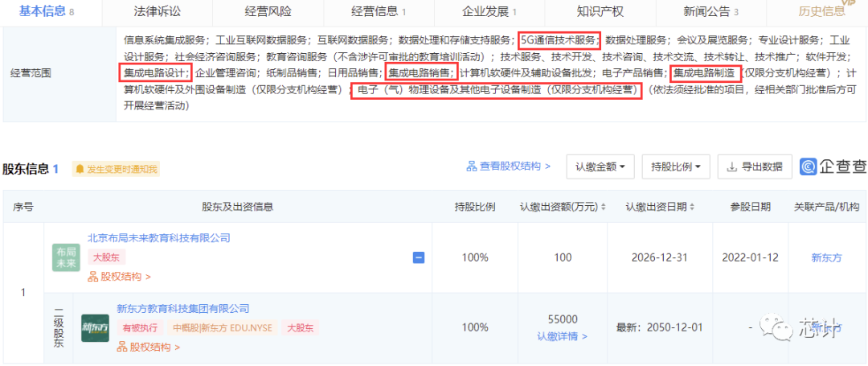Sort by 认缴出资额(万元) column header
Image resolution: width=868 pixels, height=366 pixels.
coord(563,207)
